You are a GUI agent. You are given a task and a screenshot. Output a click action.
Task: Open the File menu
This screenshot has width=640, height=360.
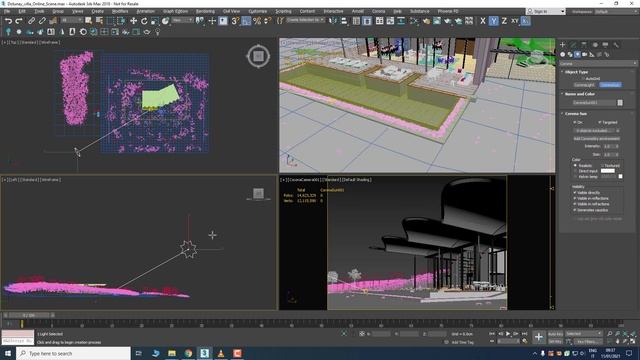pyautogui.click(x=7, y=11)
